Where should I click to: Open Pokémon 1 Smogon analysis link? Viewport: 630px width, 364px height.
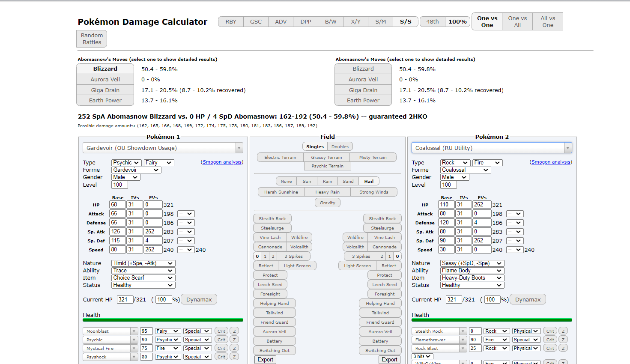[222, 162]
